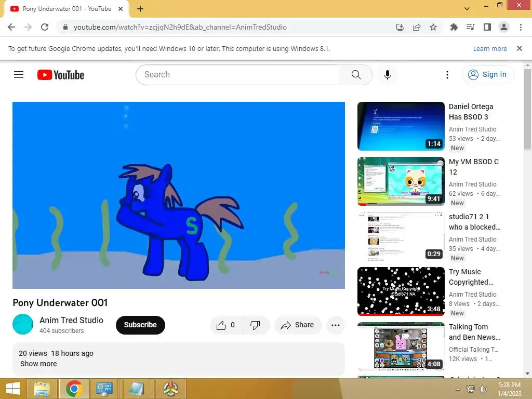The height and width of the screenshot is (399, 532).
Task: Open the notepad-style taskbar icon
Action: [137, 389]
